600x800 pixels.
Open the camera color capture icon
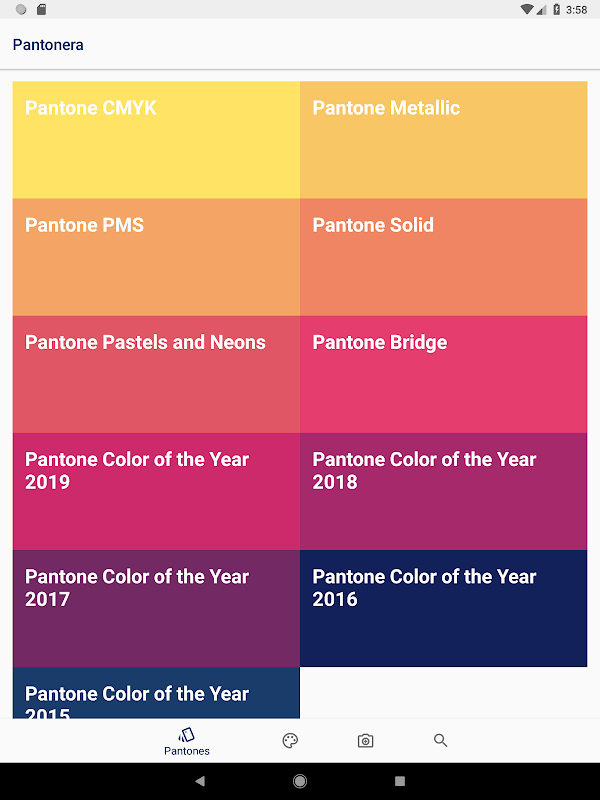coord(365,740)
